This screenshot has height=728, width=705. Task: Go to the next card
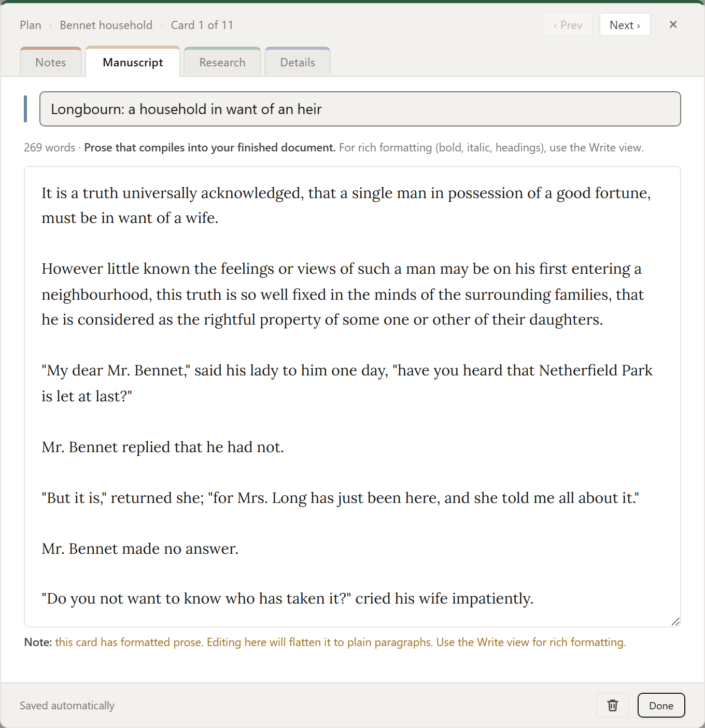(x=625, y=25)
